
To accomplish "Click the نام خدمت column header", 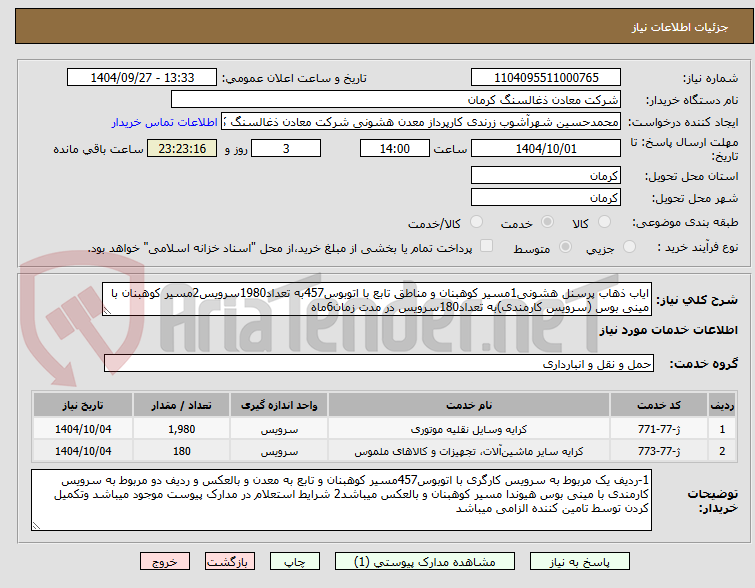I will click(x=469, y=405).
